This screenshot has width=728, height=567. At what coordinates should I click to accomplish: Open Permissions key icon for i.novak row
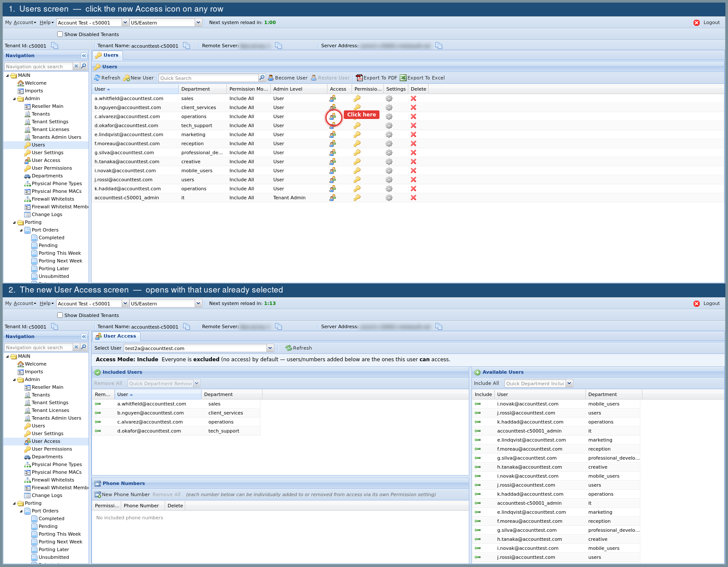[357, 171]
